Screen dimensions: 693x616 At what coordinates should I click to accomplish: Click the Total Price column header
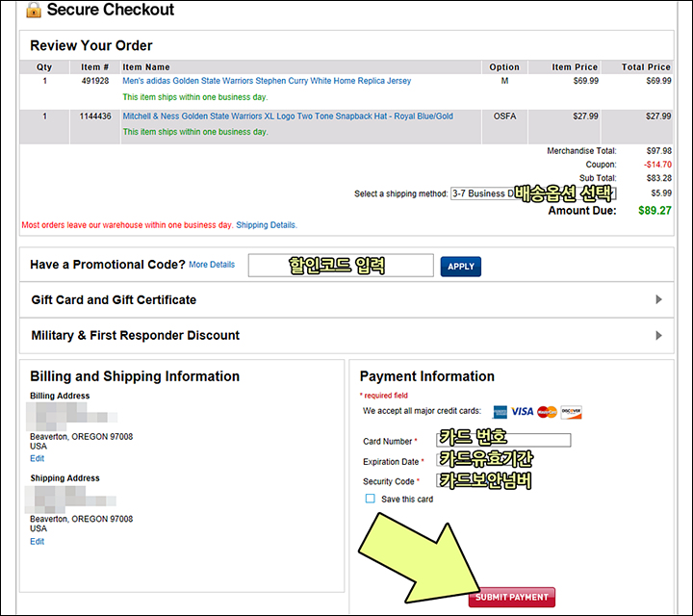[646, 67]
